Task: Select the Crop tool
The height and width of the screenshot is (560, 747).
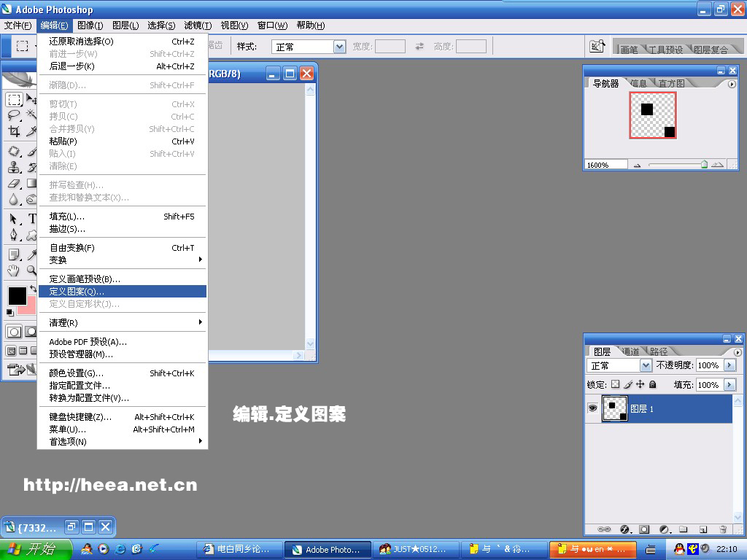Action: [x=15, y=132]
